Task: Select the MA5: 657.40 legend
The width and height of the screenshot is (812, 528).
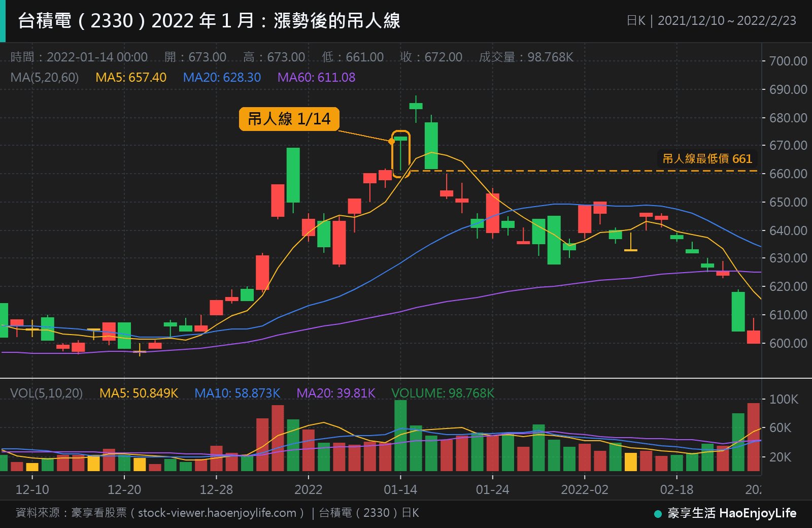Action: tap(131, 78)
